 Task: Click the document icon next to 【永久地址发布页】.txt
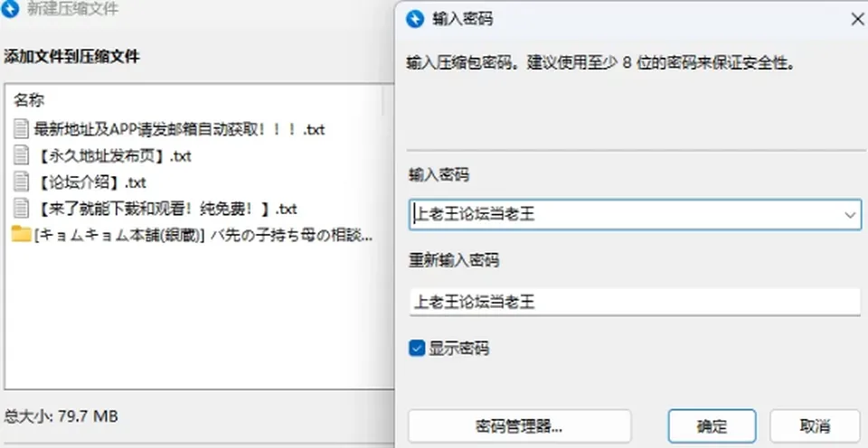coord(21,155)
